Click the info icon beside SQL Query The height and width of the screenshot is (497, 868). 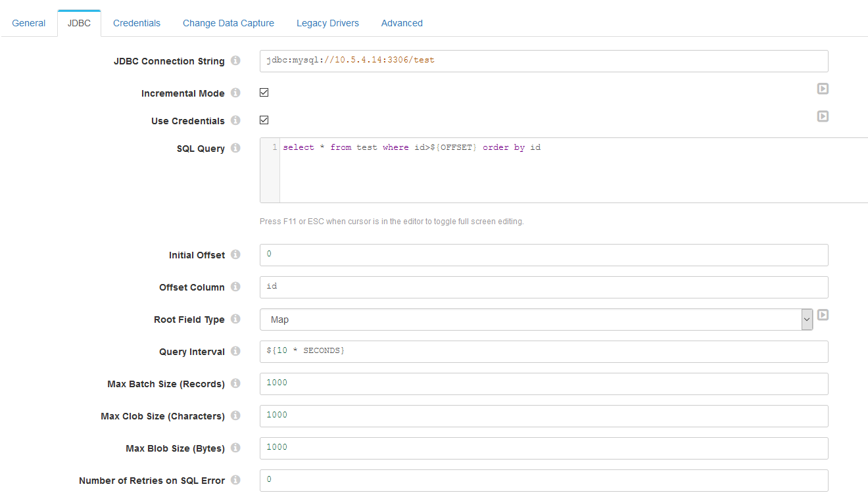pos(235,149)
